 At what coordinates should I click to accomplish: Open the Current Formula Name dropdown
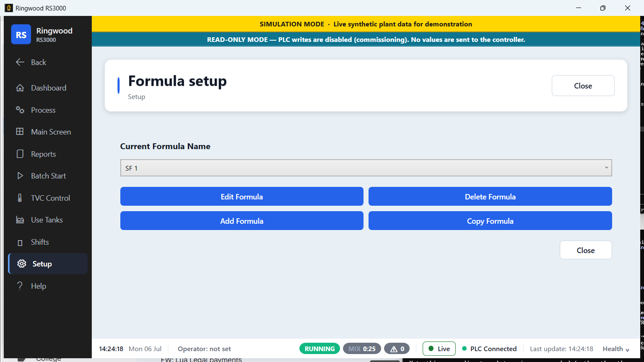tap(366, 168)
